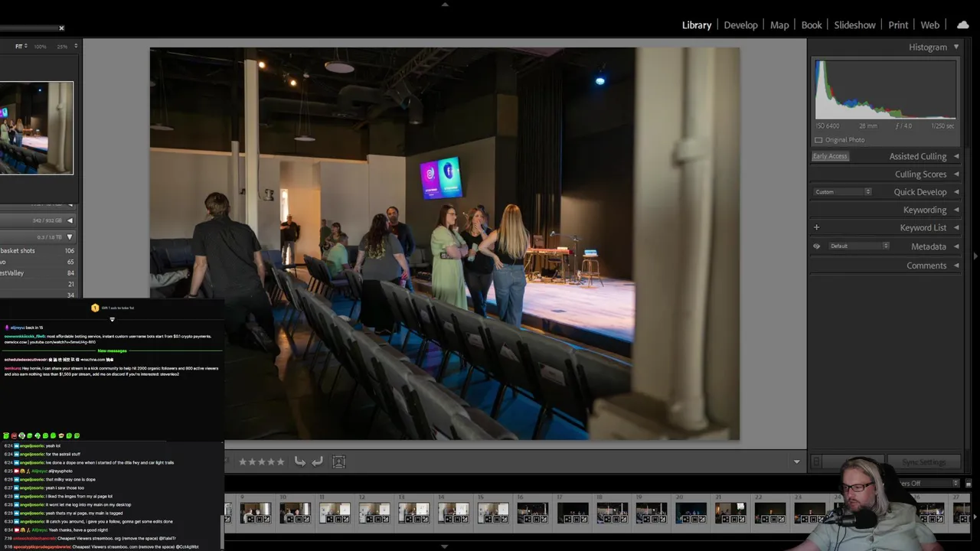The image size is (980, 551).
Task: Select filmstrip thumbnail number 13
Action: [x=413, y=513]
